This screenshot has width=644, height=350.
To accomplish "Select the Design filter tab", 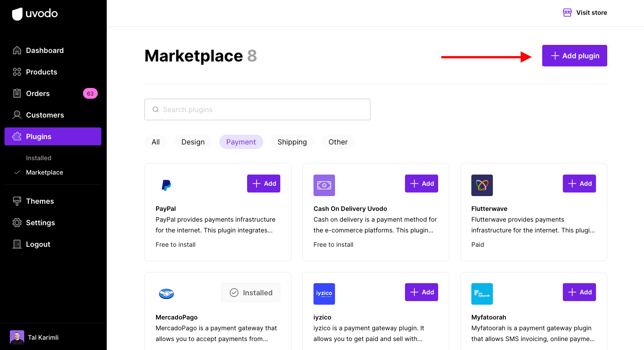I will (x=193, y=142).
